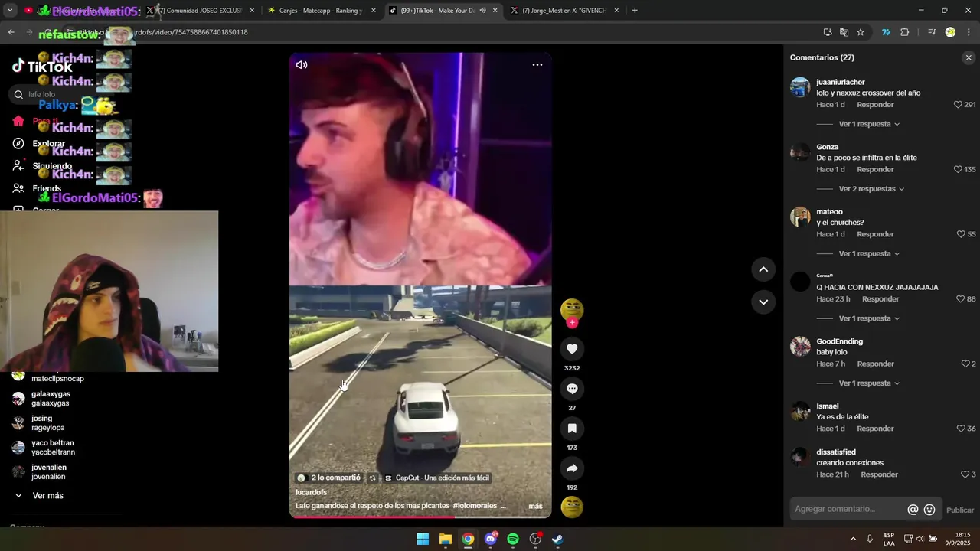Screen dimensions: 980x551
Task: Expand Ver 1 respuesta under juaaniurlacher
Action: tap(869, 124)
